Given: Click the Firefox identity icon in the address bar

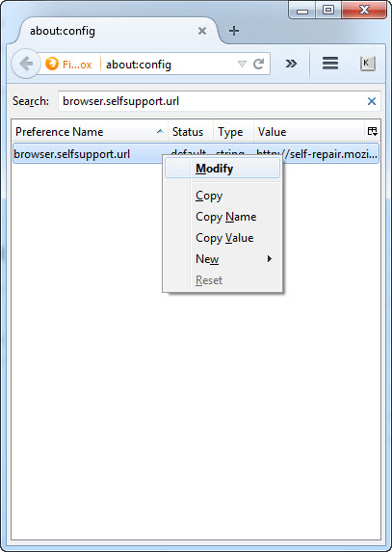Looking at the screenshot, I should pos(52,65).
